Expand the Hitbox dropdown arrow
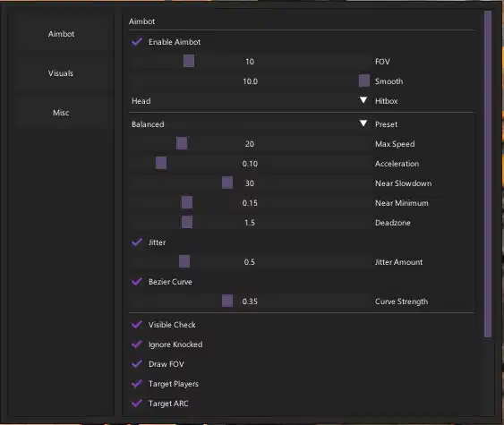 [363, 100]
